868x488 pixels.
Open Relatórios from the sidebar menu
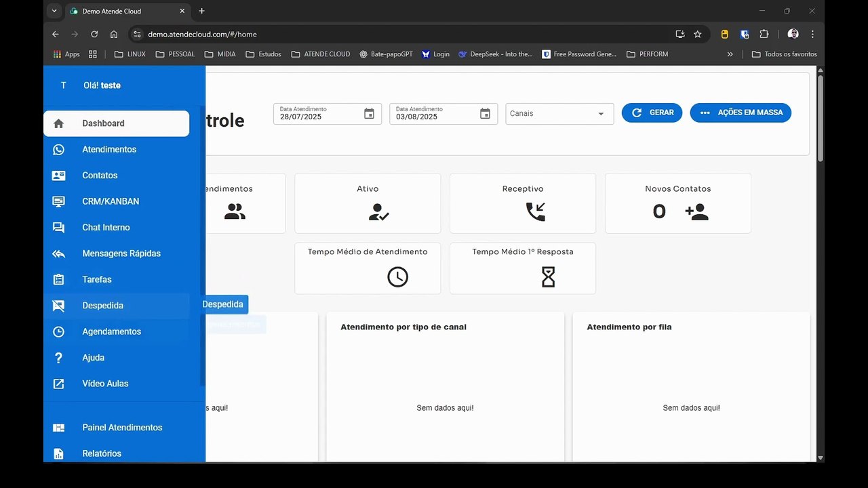click(102, 453)
